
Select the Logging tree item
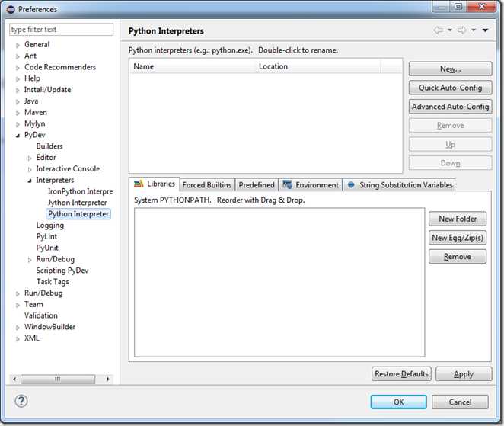tap(50, 226)
